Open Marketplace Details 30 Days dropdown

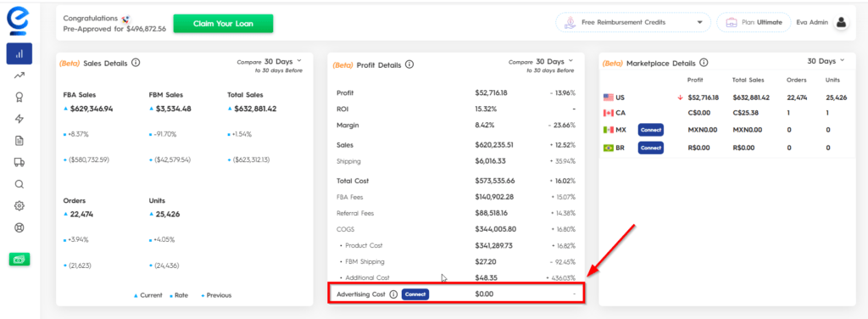826,61
